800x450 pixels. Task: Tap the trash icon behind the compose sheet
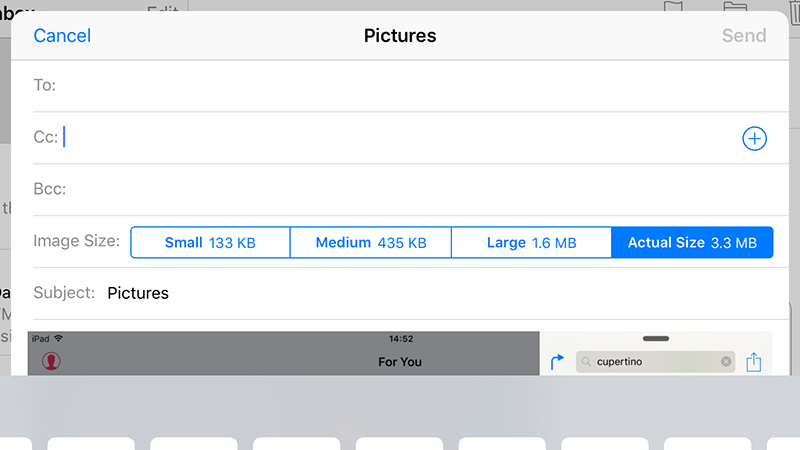[x=794, y=12]
